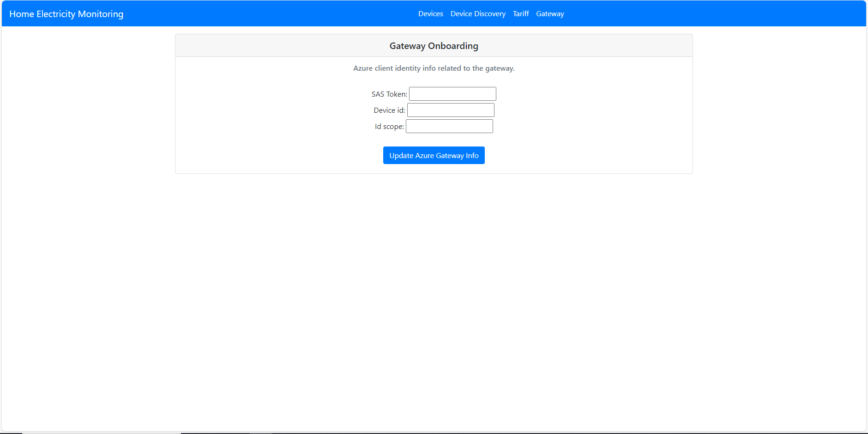Click the Id scope text field
868x434 pixels.
[x=449, y=126]
